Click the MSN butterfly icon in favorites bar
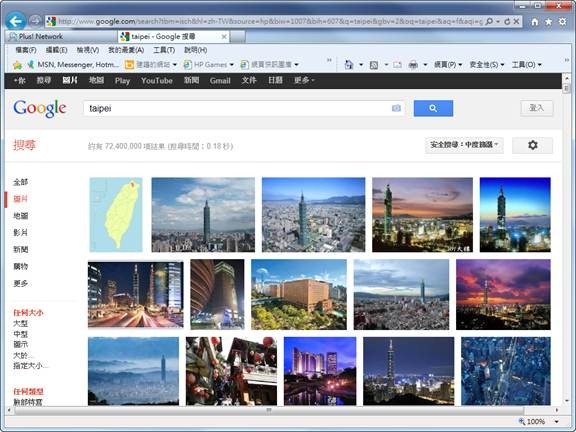576x432 pixels. (x=31, y=65)
